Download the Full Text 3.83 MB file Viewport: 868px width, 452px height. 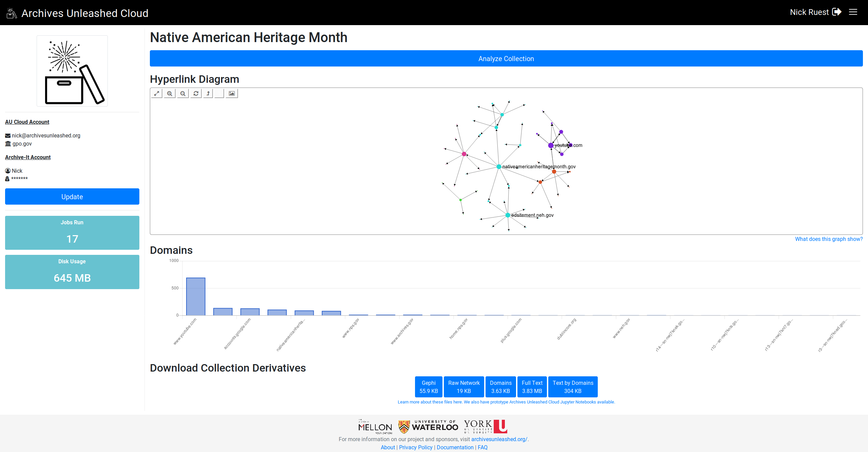click(x=532, y=387)
